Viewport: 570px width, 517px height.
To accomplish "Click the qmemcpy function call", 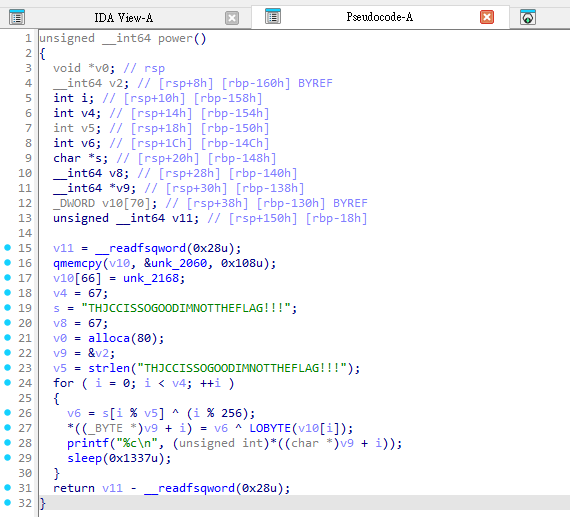I will point(78,263).
